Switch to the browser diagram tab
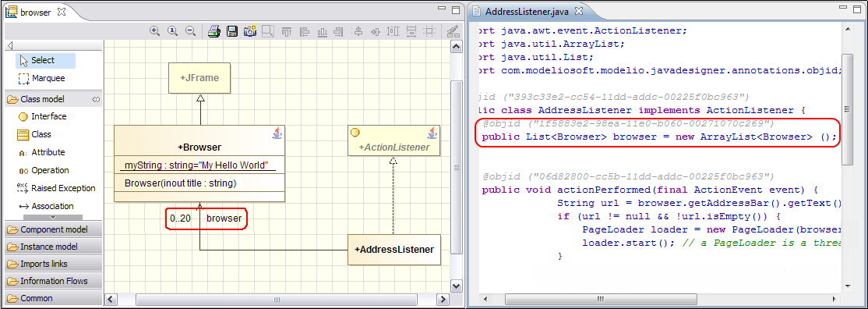This screenshot has height=309, width=868. tap(35, 11)
